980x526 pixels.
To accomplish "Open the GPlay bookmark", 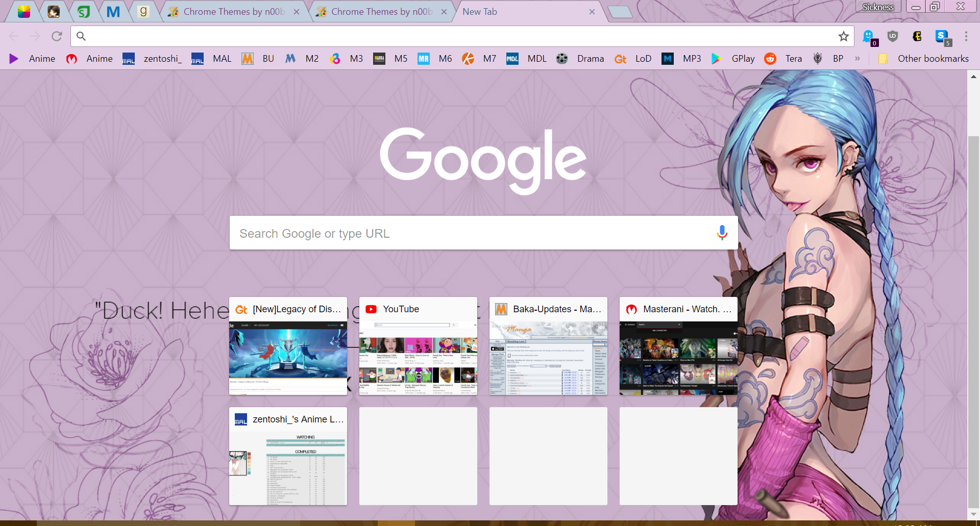I will pos(733,59).
